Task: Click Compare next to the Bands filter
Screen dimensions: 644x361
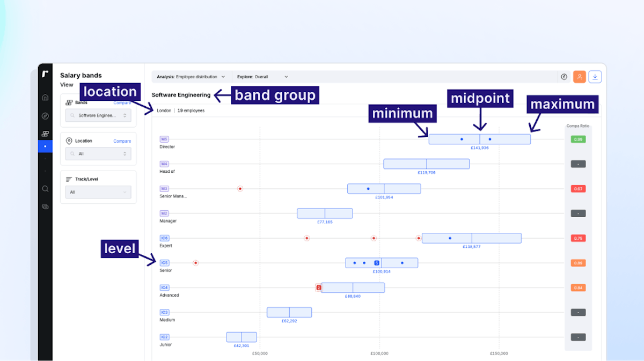Action: click(122, 102)
